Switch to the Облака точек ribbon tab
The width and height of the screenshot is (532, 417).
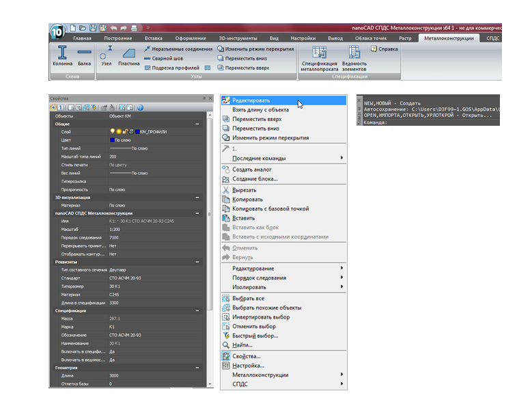point(371,38)
